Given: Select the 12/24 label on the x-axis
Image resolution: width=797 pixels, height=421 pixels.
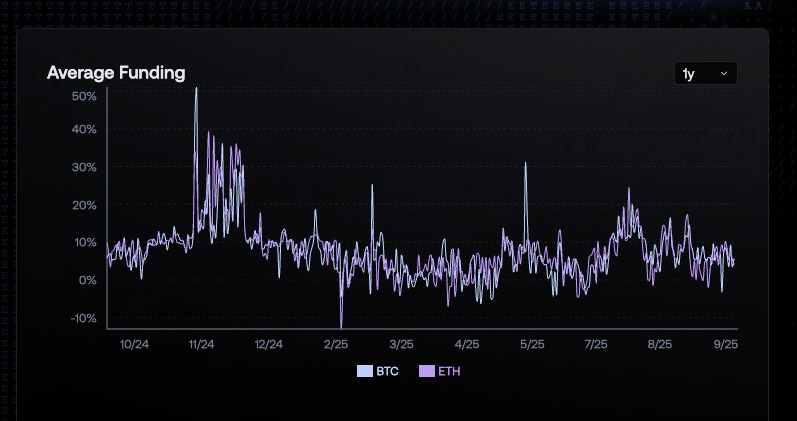Looking at the screenshot, I should pos(268,344).
